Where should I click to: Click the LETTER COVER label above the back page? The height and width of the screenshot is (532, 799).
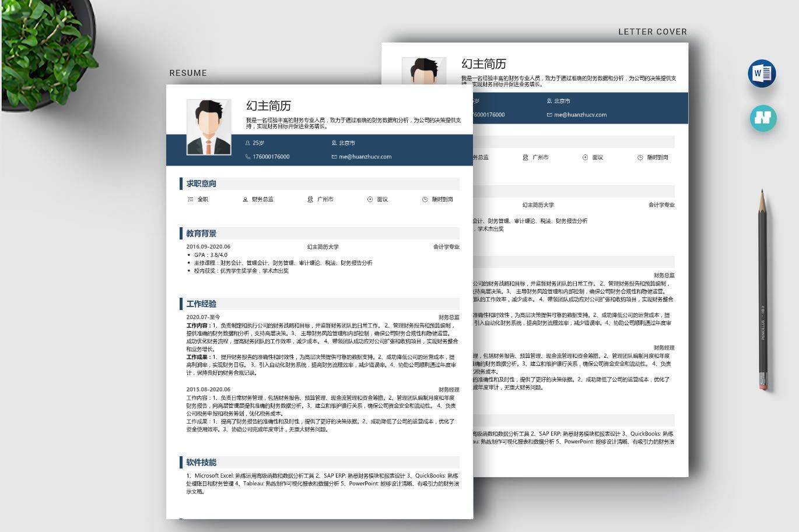pyautogui.click(x=653, y=31)
